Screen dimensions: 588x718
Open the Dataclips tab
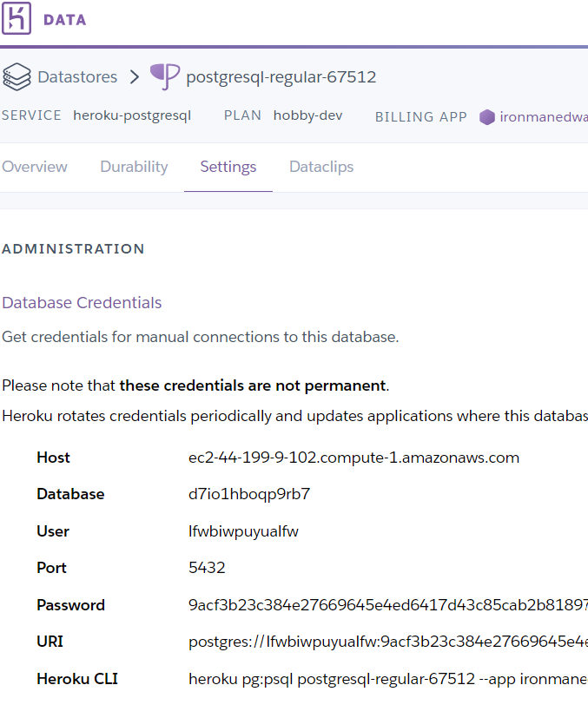click(x=321, y=167)
